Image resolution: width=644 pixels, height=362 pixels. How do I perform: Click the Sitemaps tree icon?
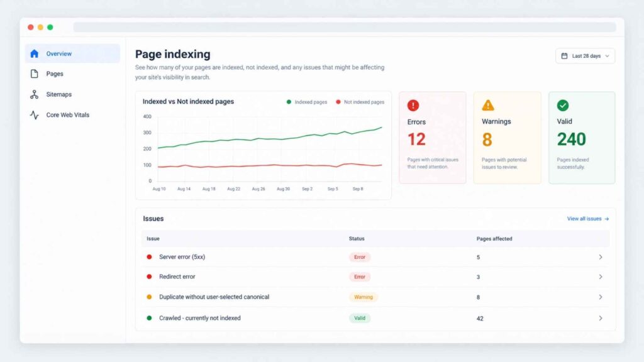tap(35, 94)
